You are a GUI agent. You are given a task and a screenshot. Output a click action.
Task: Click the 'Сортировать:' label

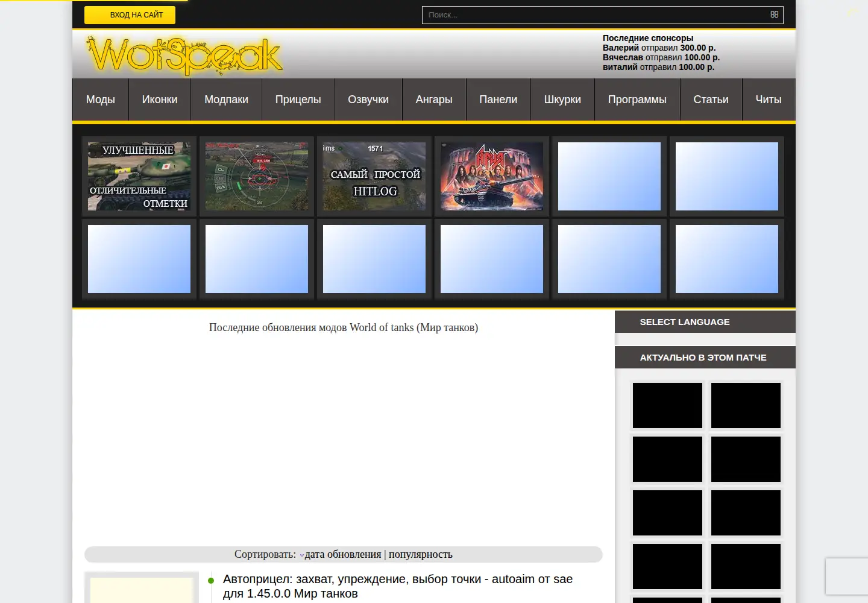coord(265,554)
